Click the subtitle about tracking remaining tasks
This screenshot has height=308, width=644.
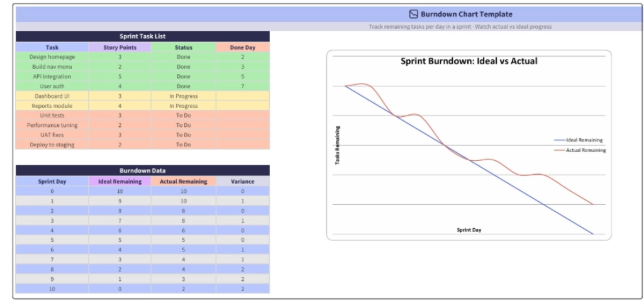460,26
